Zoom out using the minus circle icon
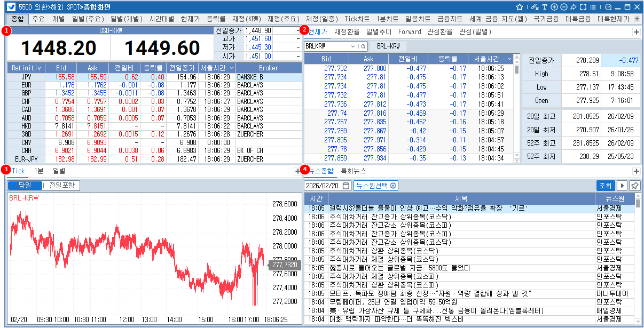This screenshot has width=644, height=328. tap(563, 7)
